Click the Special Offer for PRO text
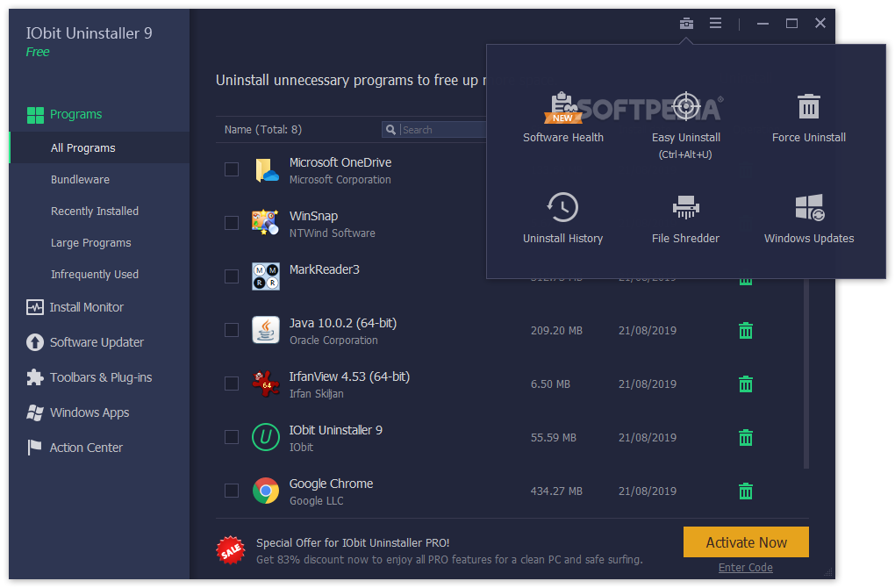 point(353,543)
